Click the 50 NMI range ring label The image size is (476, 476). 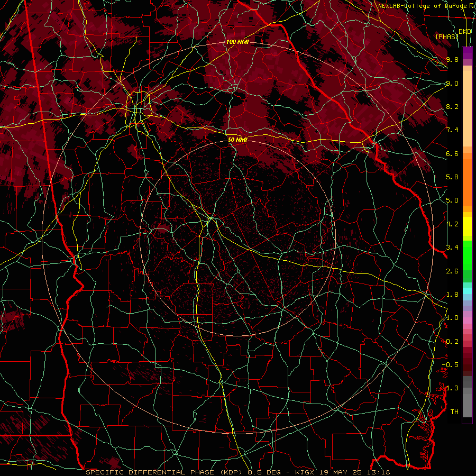point(237,140)
